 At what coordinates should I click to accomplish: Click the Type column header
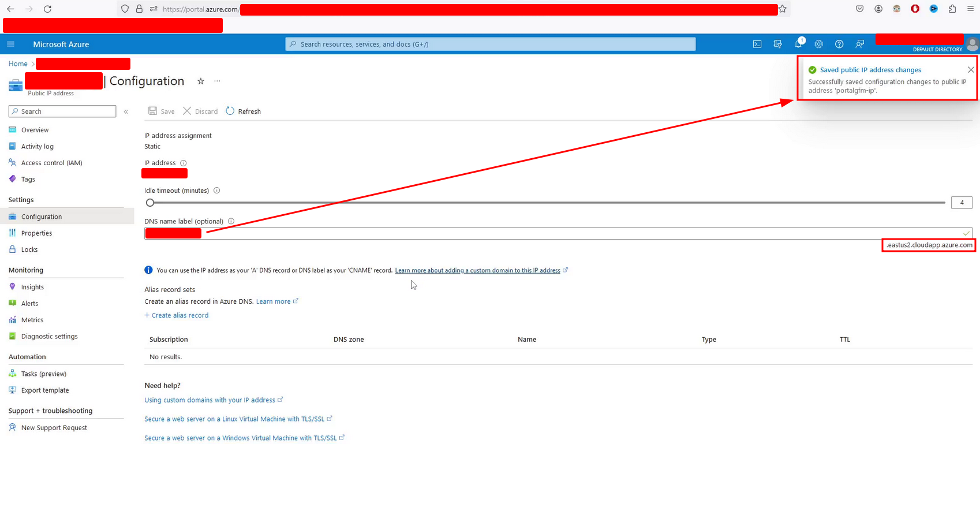(x=709, y=340)
